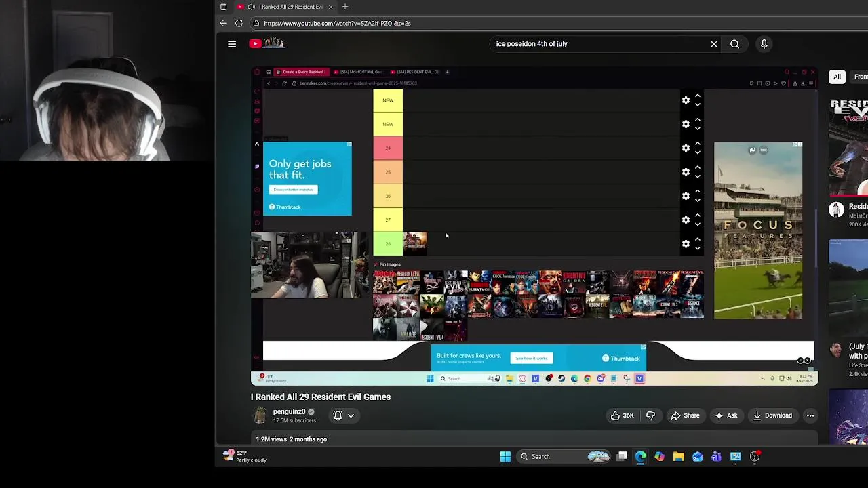Open the penguinz0 channel avatar

coord(260,415)
